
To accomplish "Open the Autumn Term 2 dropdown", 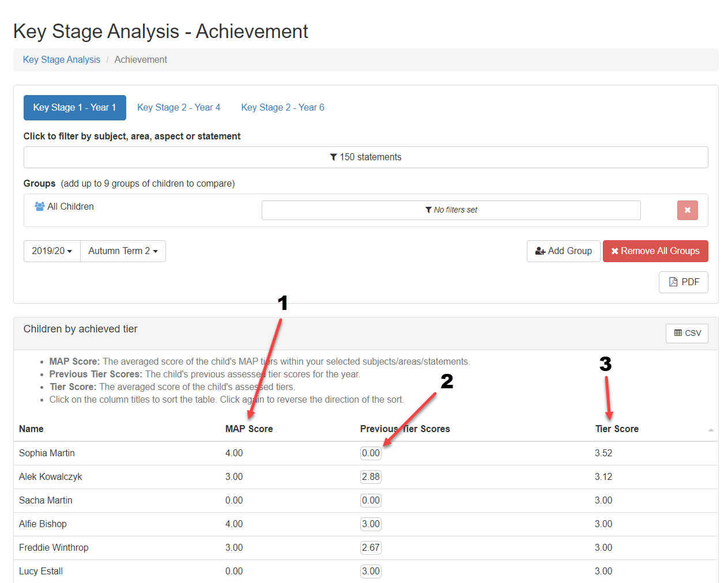I will pos(123,251).
